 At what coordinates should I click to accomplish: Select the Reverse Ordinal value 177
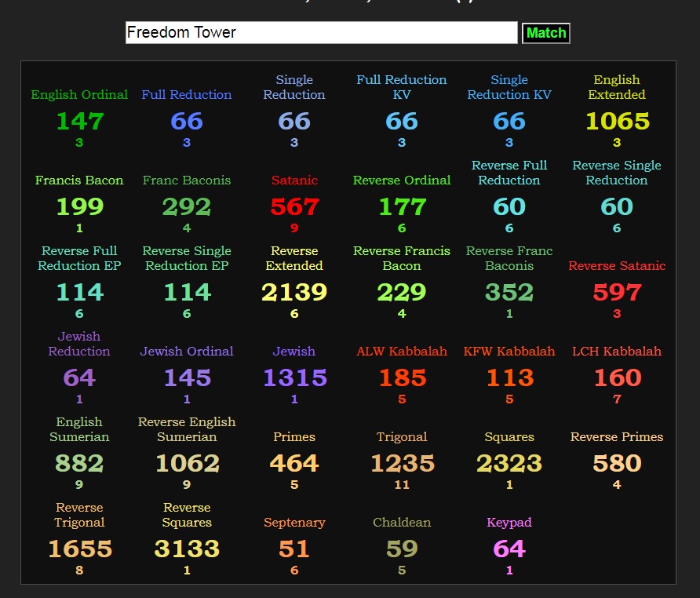point(402,206)
